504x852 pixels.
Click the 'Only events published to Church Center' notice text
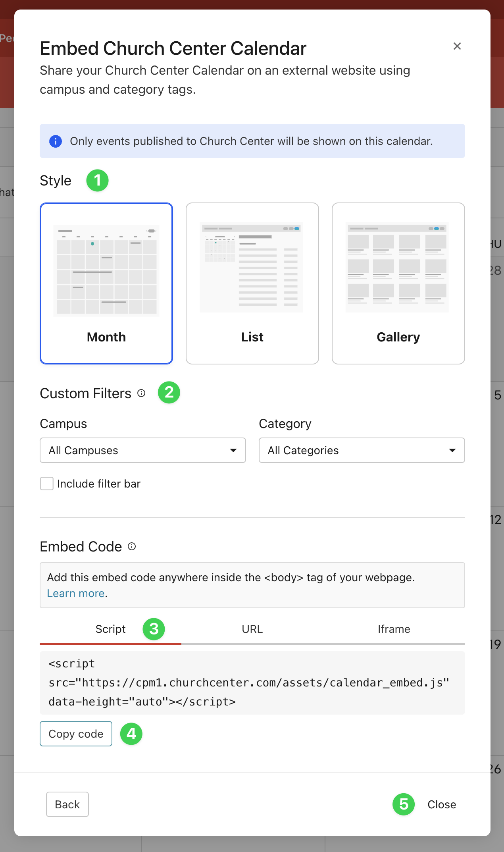point(251,141)
